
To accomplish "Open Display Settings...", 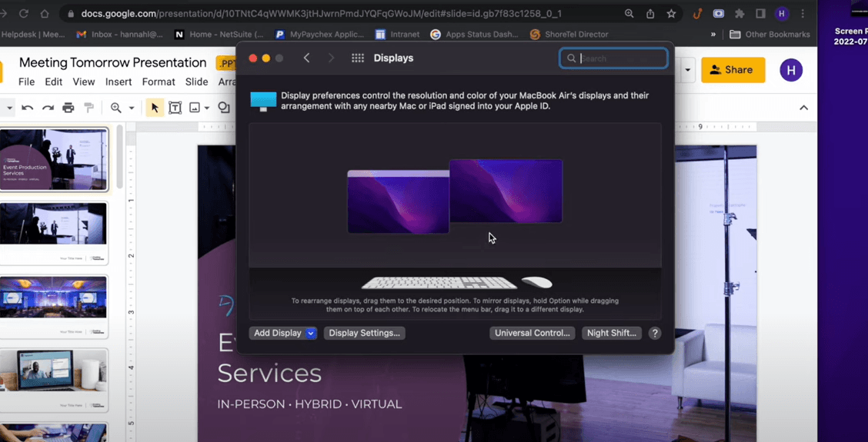I will [364, 333].
